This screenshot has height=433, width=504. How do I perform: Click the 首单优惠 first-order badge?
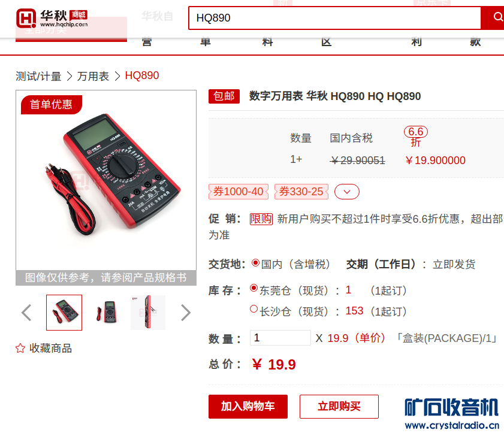pos(52,105)
